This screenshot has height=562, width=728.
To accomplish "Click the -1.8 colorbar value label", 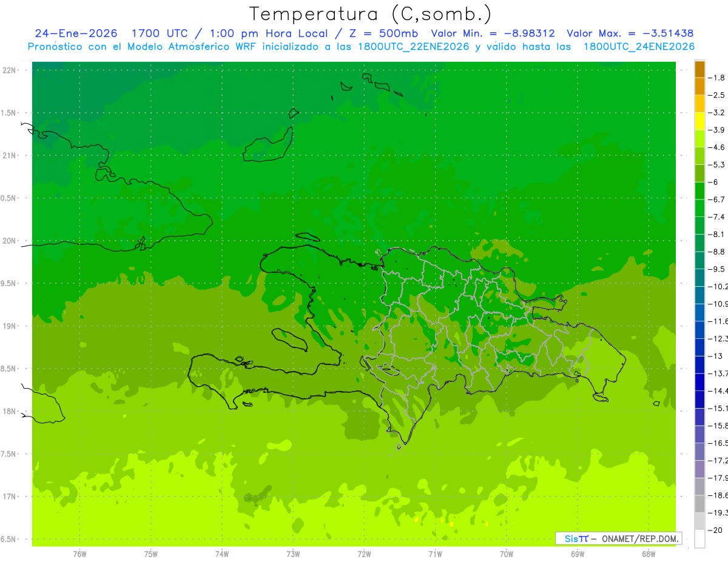I will [717, 78].
